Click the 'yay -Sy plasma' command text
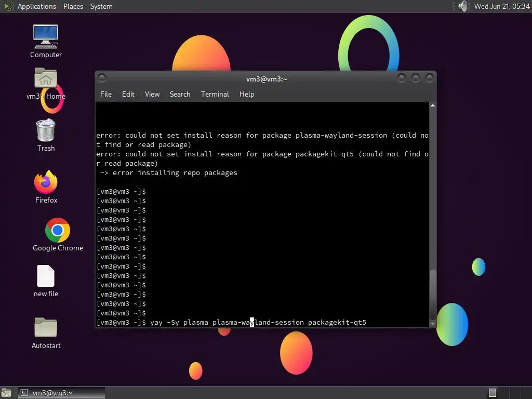The width and height of the screenshot is (532, 399). pyautogui.click(x=179, y=322)
